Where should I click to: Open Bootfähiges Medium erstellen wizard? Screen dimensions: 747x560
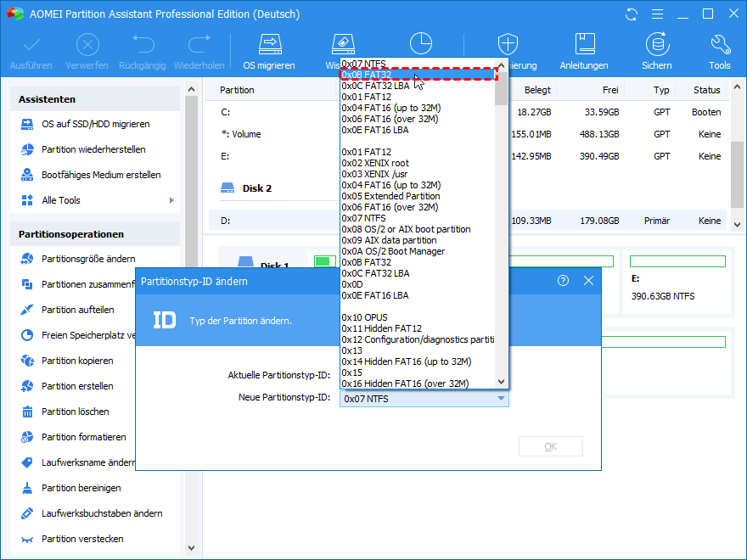[101, 175]
